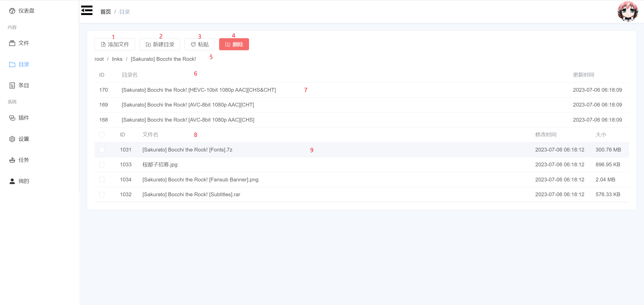Screen dimensions: 644x305
Task: Click the 修改时间 column header
Action: tap(546, 135)
